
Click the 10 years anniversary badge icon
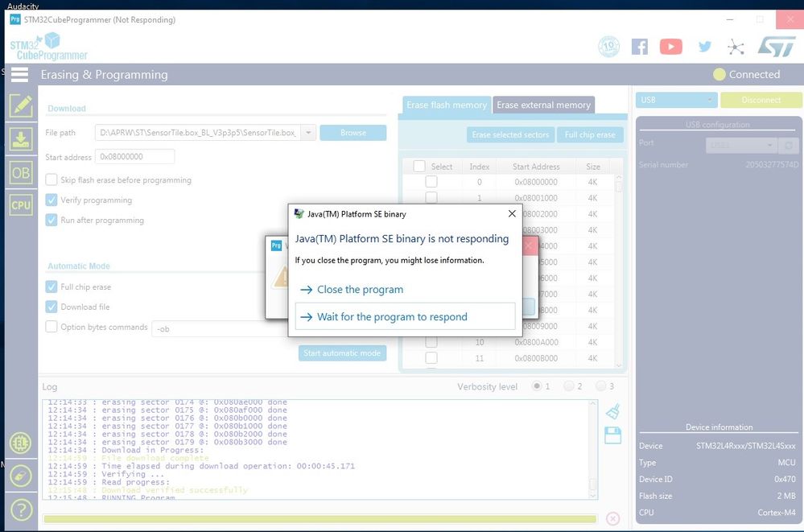pos(608,47)
